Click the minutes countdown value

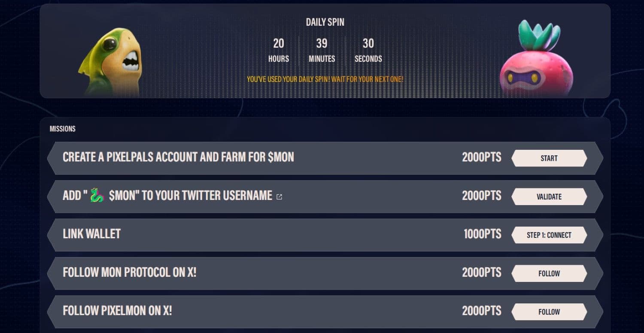pos(322,43)
